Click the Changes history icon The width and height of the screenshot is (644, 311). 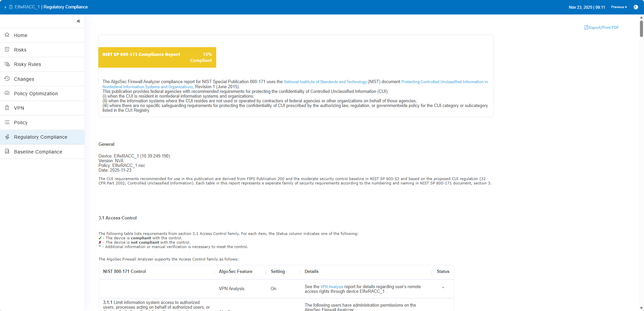7,79
